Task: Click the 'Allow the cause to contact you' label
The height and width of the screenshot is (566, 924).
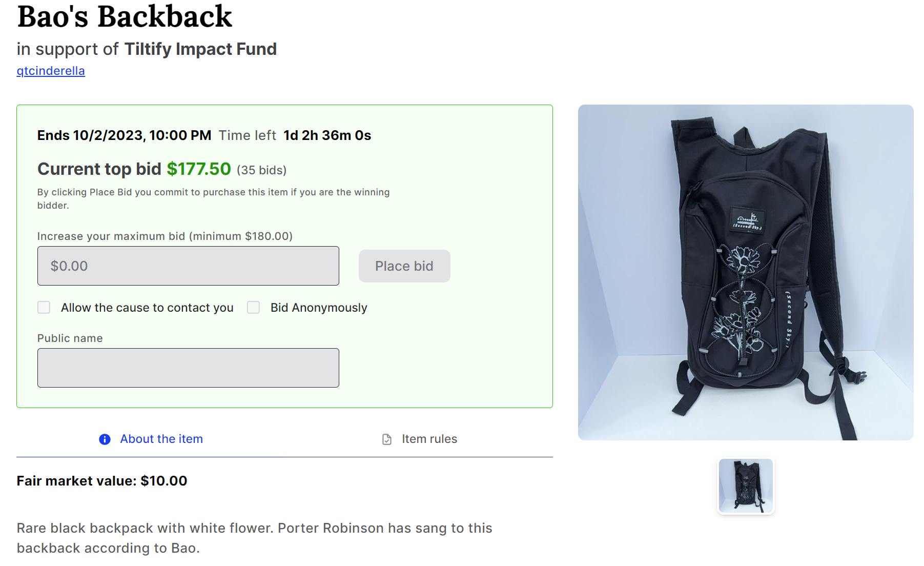Action: point(147,308)
